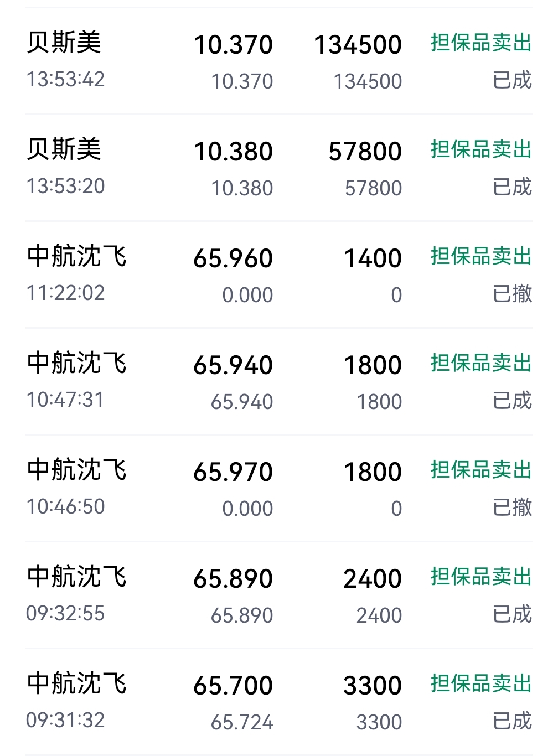Tap 已成 status of the 65.700 order
The height and width of the screenshot is (756, 558).
(x=512, y=721)
